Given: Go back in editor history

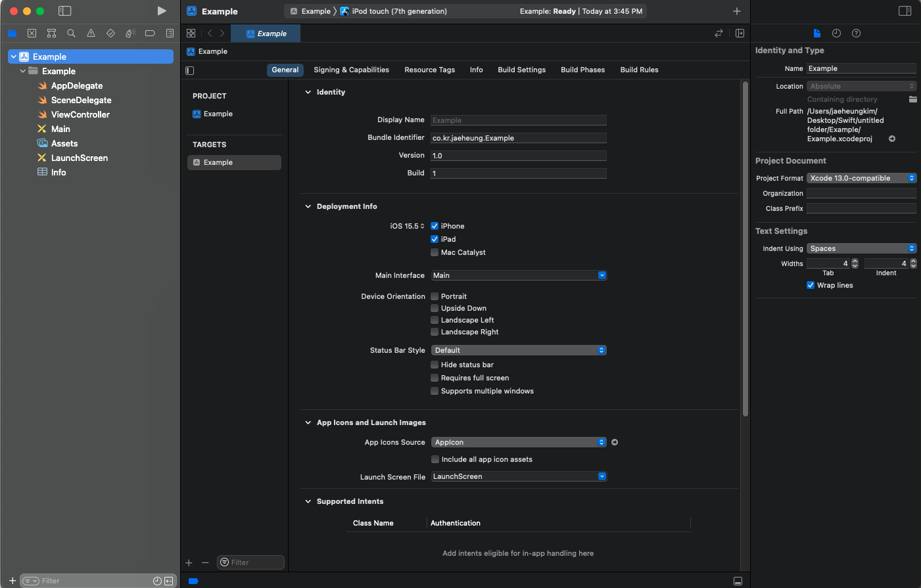Looking at the screenshot, I should click(x=210, y=33).
